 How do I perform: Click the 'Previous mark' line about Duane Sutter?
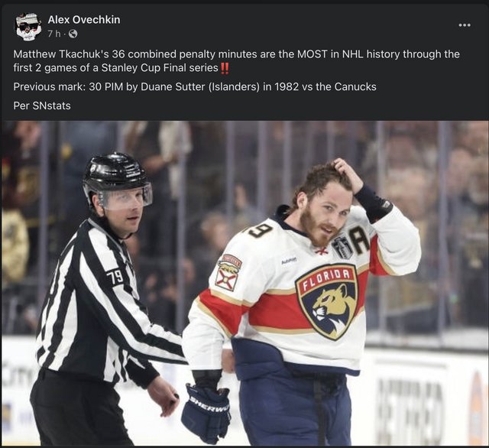(x=195, y=86)
